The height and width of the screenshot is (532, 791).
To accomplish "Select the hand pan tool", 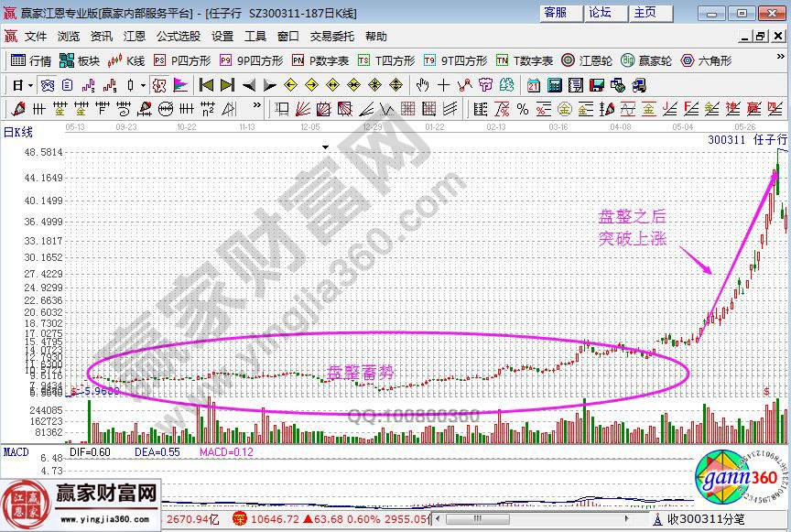I will pyautogui.click(x=422, y=85).
